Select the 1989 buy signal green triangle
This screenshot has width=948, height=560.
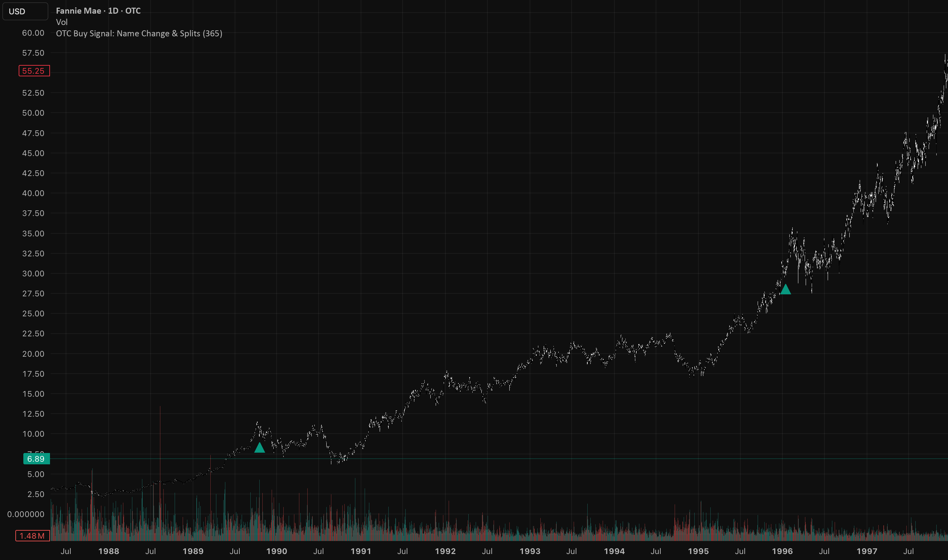260,448
